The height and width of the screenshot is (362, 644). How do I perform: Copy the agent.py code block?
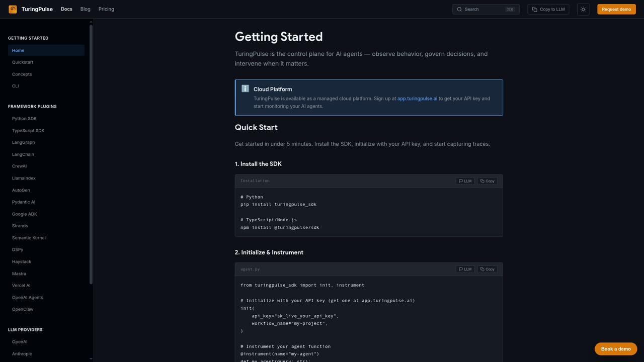(487, 269)
